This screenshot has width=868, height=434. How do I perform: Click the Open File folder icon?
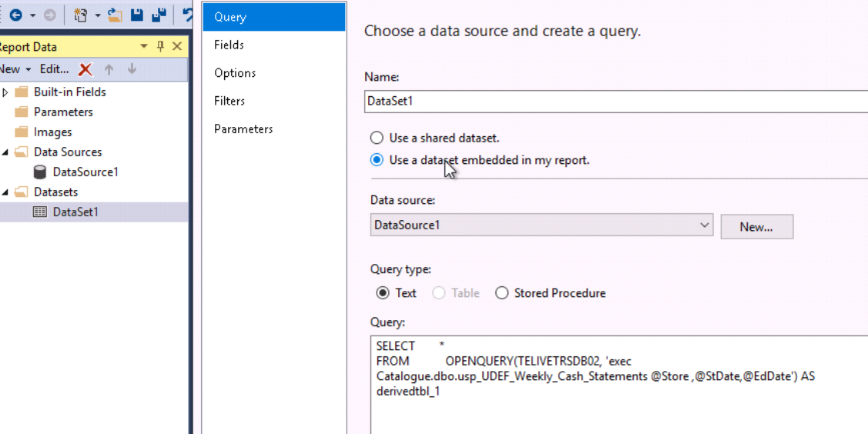(x=116, y=15)
